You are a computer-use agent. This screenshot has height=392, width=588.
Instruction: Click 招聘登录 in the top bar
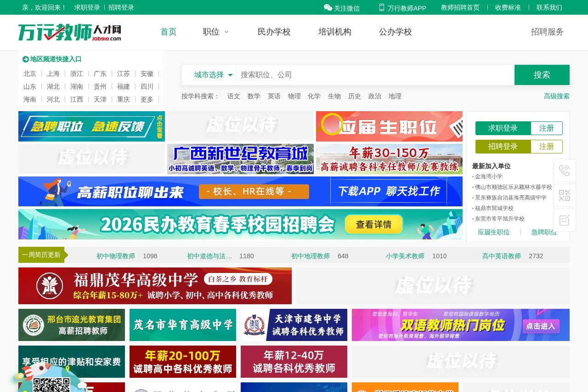(121, 7)
